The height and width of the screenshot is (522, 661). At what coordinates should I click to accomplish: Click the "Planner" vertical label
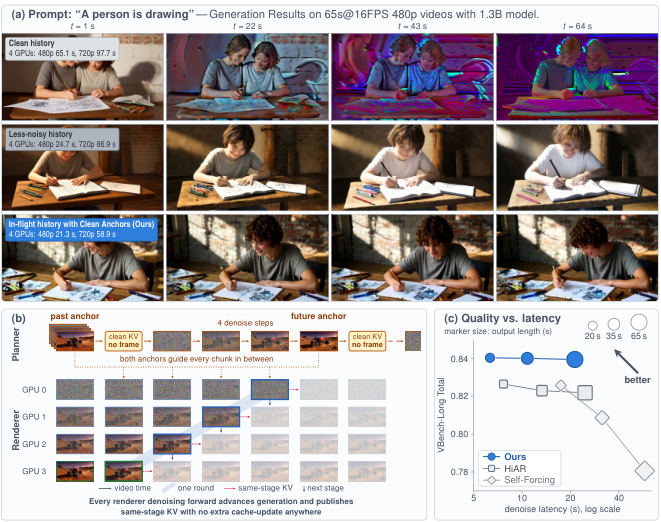[x=16, y=345]
